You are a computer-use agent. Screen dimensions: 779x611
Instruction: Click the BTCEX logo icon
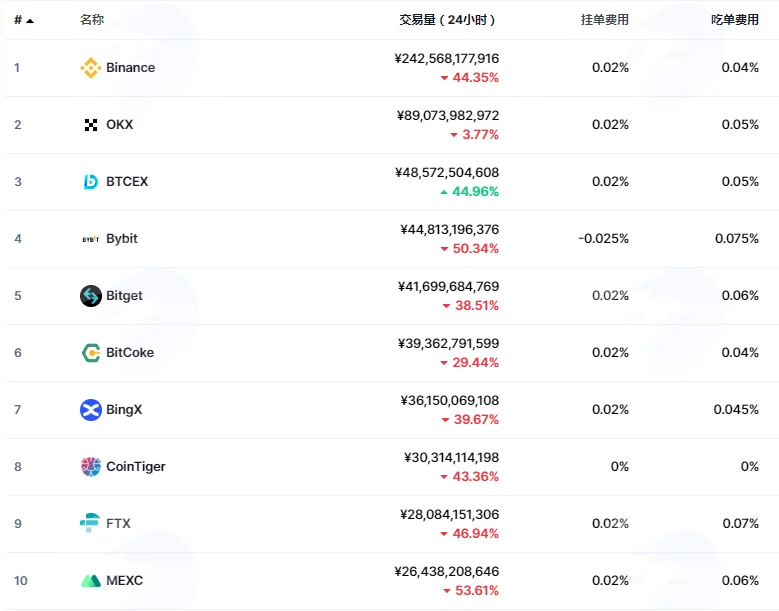(90, 182)
